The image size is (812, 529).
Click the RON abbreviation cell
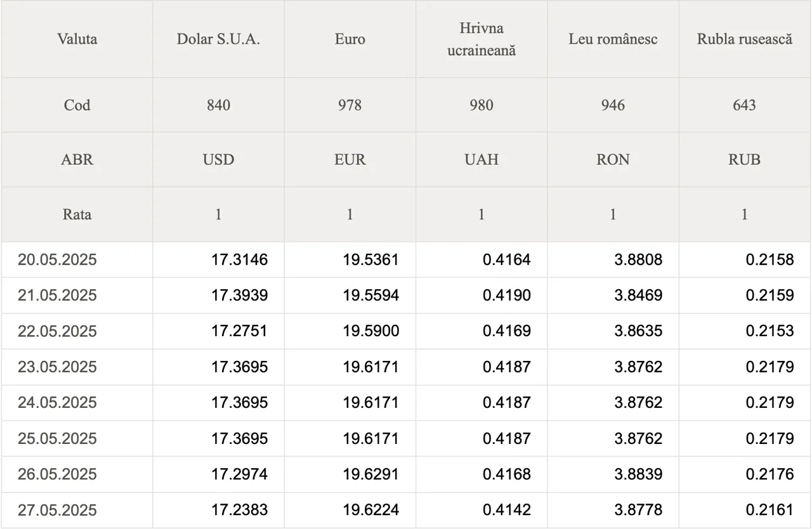[613, 159]
